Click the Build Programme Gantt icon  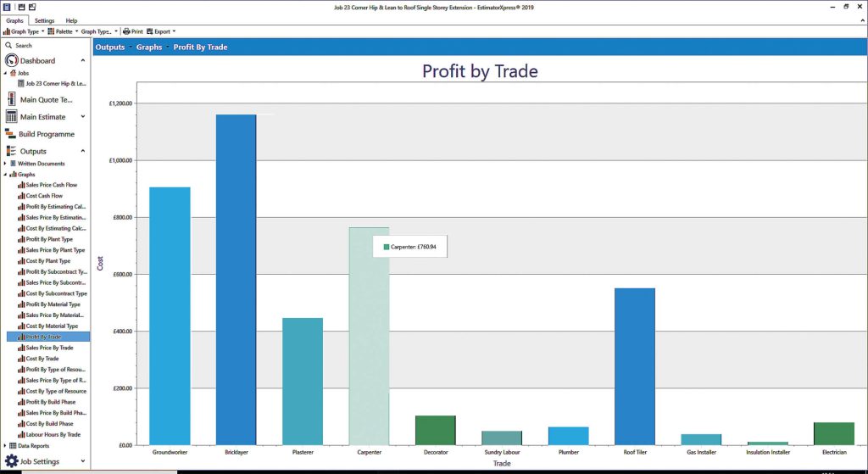(x=10, y=134)
